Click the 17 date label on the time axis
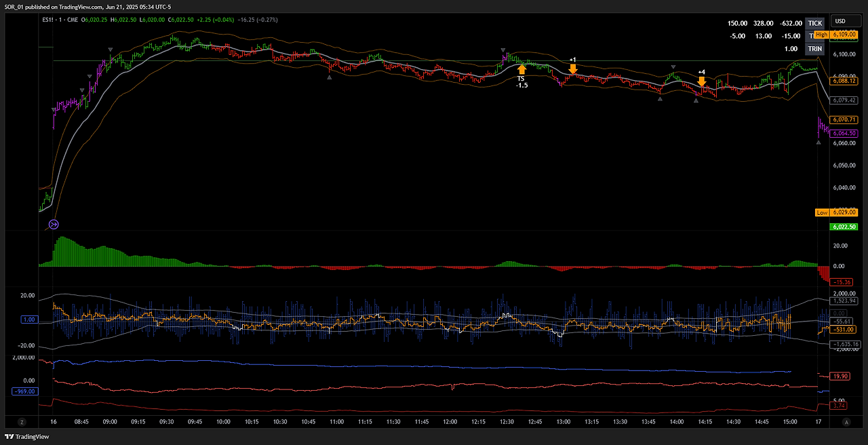 (818, 422)
